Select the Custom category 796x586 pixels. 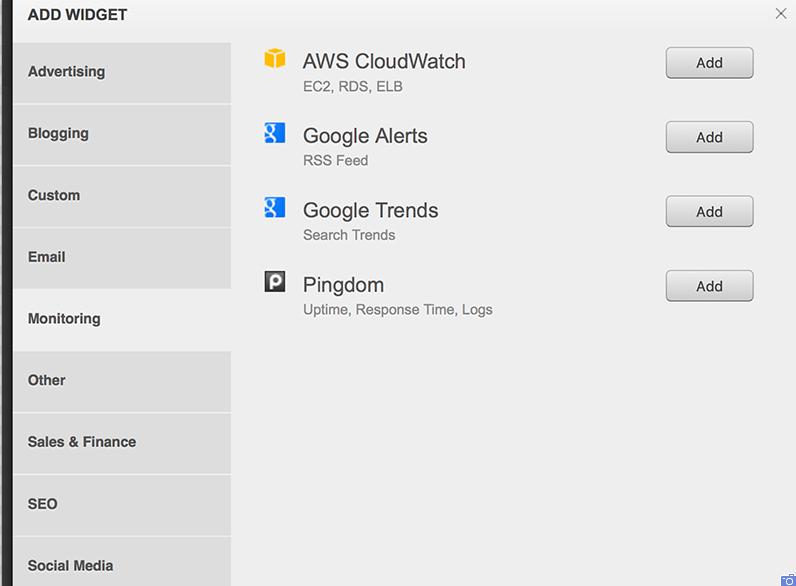pos(122,197)
